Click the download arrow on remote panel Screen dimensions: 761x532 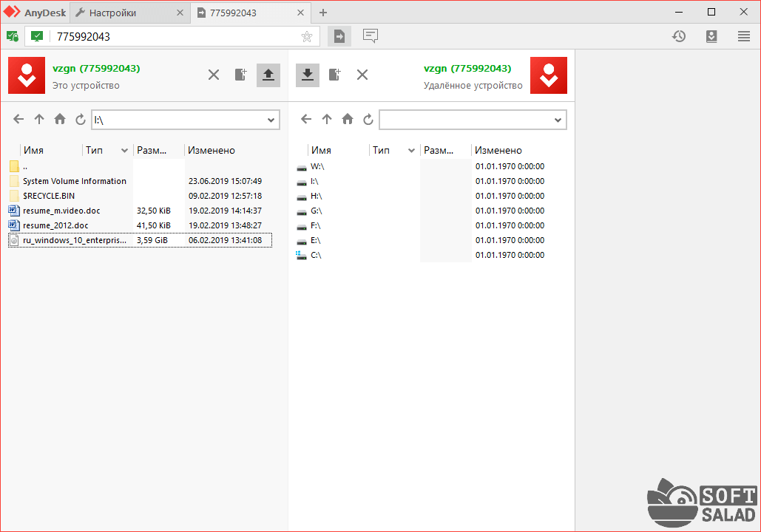tap(308, 75)
